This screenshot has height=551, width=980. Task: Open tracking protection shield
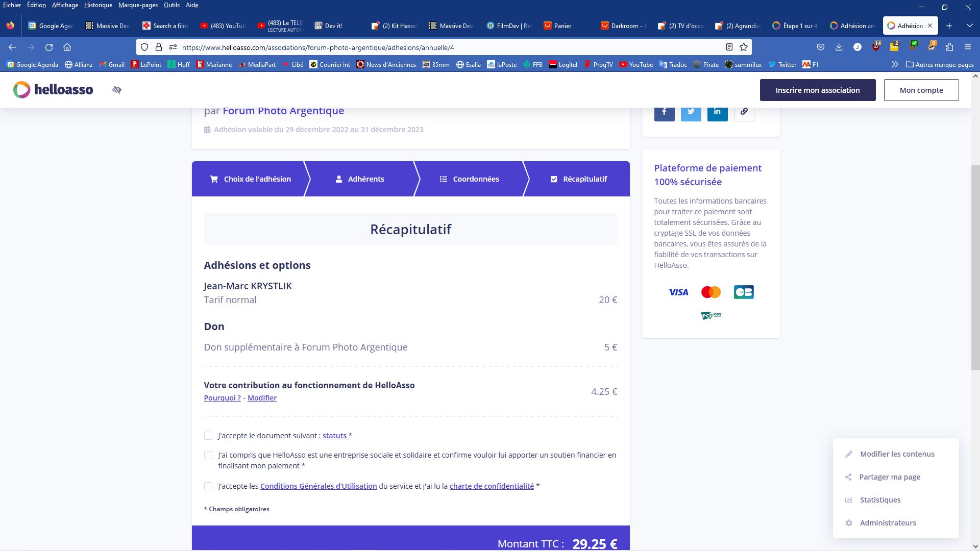[144, 47]
